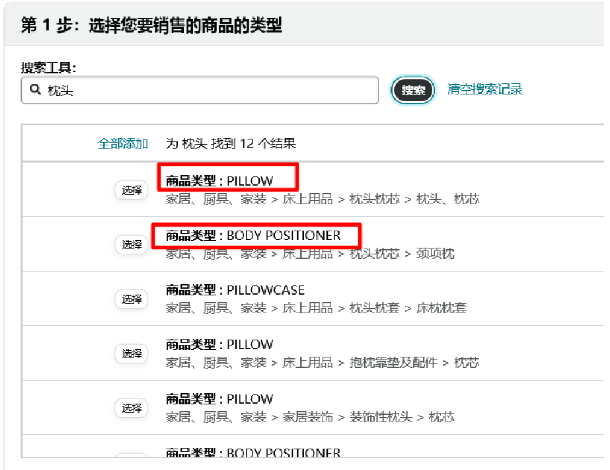The height and width of the screenshot is (470, 610).
Task: Click the category path ending in 颈项枕
Action: click(x=309, y=254)
